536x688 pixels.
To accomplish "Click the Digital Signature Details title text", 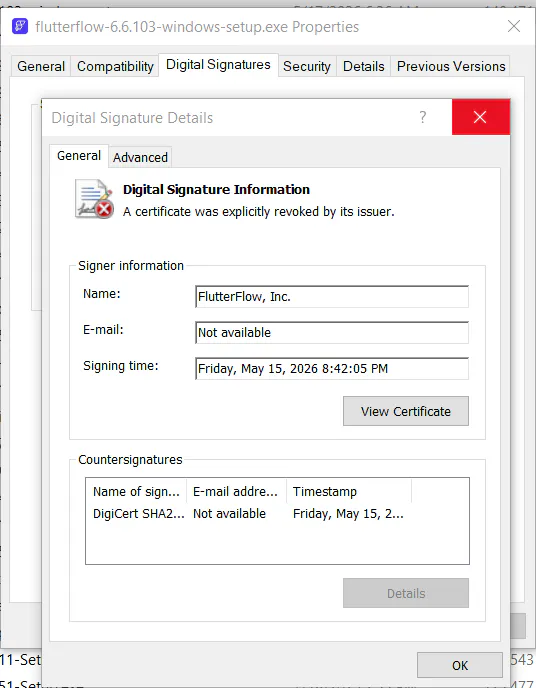I will [x=132, y=118].
